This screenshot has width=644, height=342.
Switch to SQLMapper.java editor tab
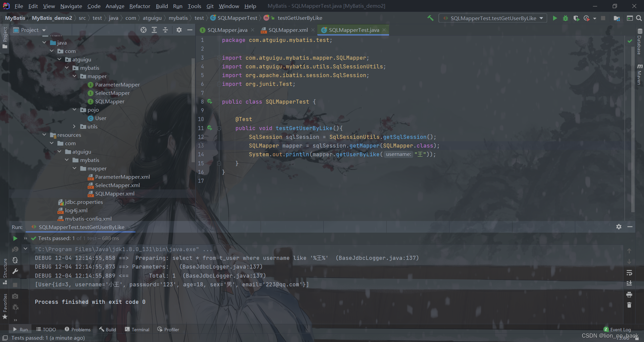227,30
